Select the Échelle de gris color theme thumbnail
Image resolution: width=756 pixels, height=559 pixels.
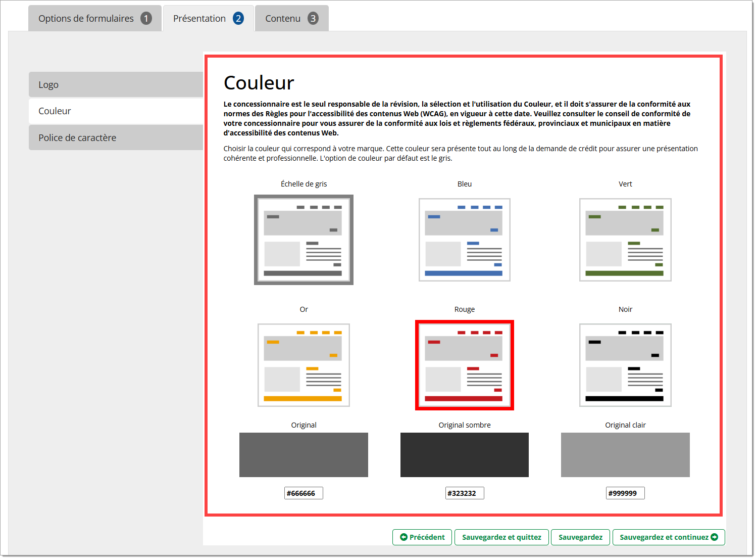click(x=304, y=240)
